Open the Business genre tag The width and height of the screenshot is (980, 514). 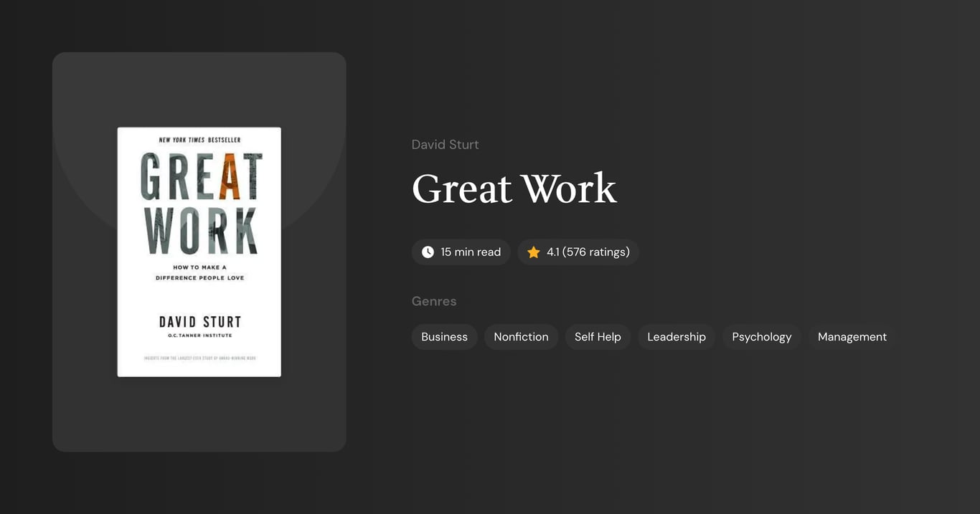(444, 336)
